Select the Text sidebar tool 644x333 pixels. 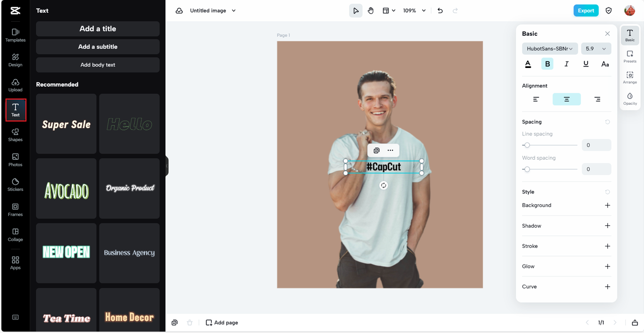click(16, 110)
